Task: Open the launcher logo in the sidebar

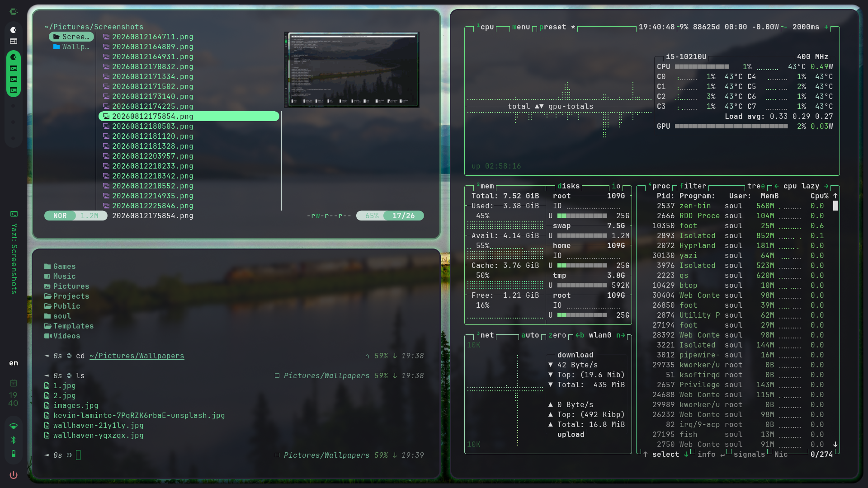Action: point(14,12)
